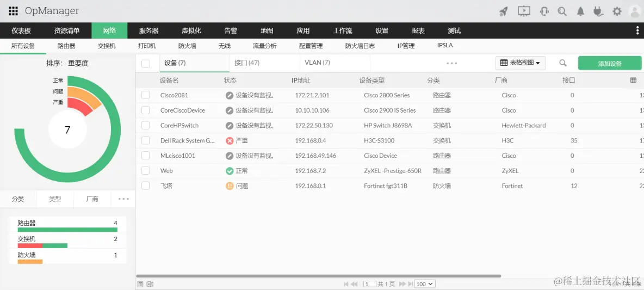Sort by the IP地址 column header
The width and height of the screenshot is (644, 290).
click(301, 81)
